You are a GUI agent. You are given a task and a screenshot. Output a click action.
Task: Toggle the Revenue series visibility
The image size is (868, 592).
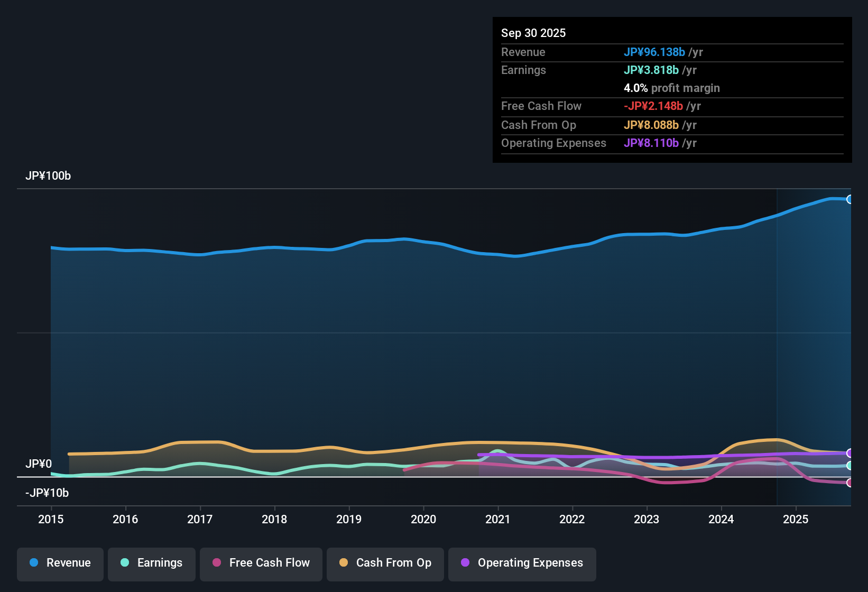coord(60,564)
